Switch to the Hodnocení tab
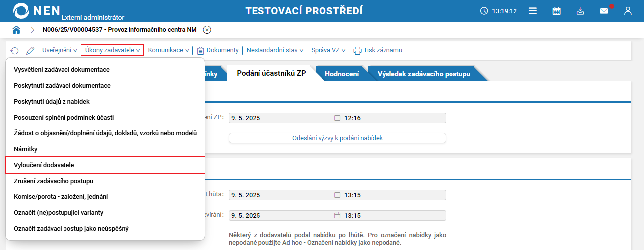Image resolution: width=644 pixels, height=250 pixels. point(342,74)
